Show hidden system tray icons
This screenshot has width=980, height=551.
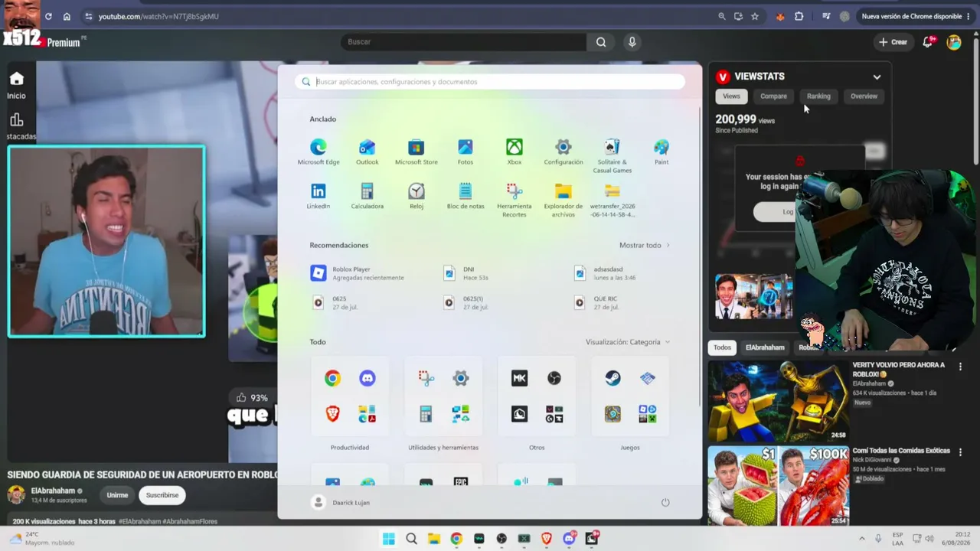click(861, 539)
